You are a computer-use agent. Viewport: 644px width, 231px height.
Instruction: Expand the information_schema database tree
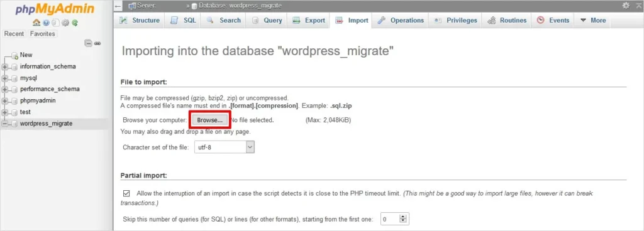5,67
